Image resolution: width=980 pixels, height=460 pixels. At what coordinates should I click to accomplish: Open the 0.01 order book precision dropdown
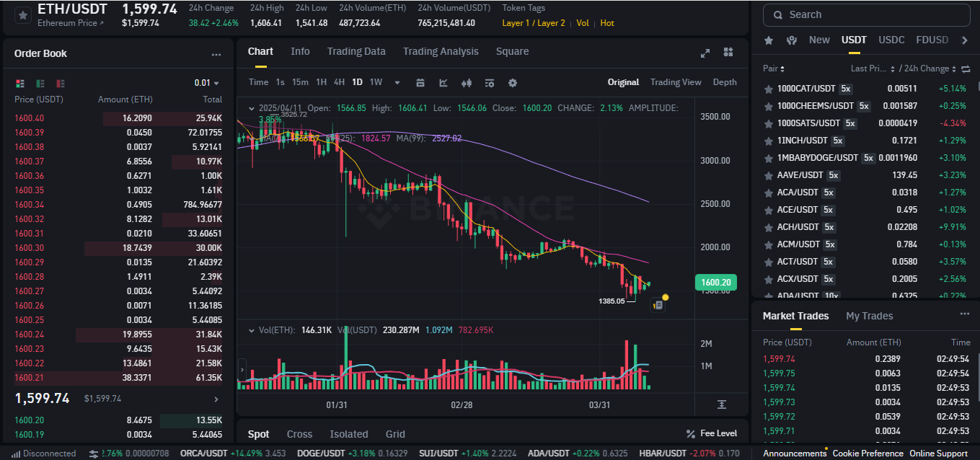[207, 83]
